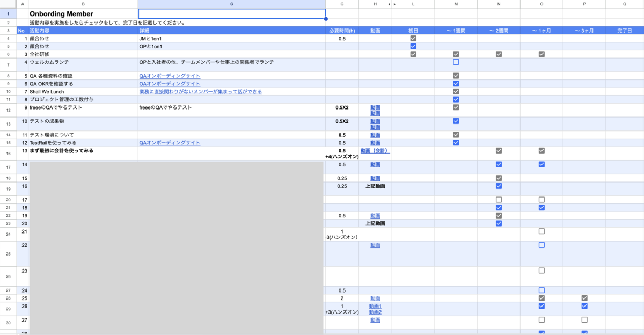
Task: Click the row 7 number header
Action: coord(7,62)
